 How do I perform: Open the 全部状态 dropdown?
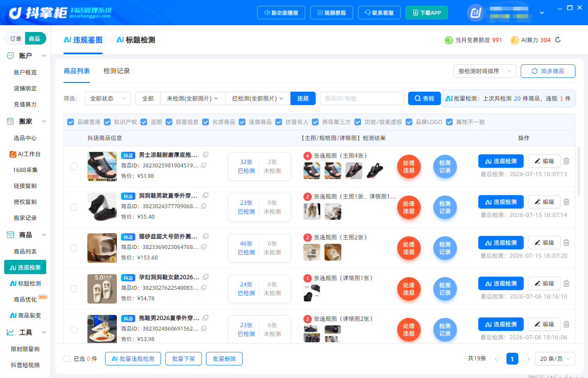(x=108, y=98)
